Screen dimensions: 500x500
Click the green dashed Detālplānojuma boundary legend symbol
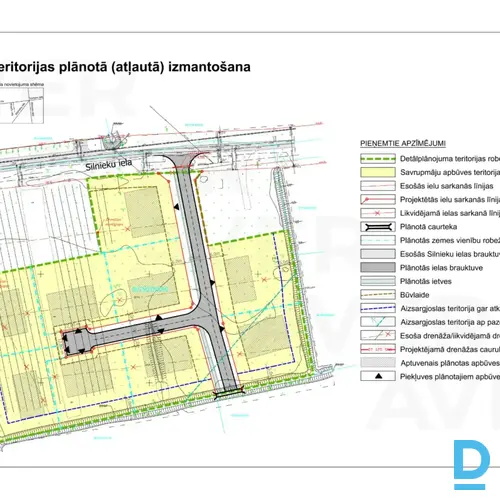pos(378,159)
